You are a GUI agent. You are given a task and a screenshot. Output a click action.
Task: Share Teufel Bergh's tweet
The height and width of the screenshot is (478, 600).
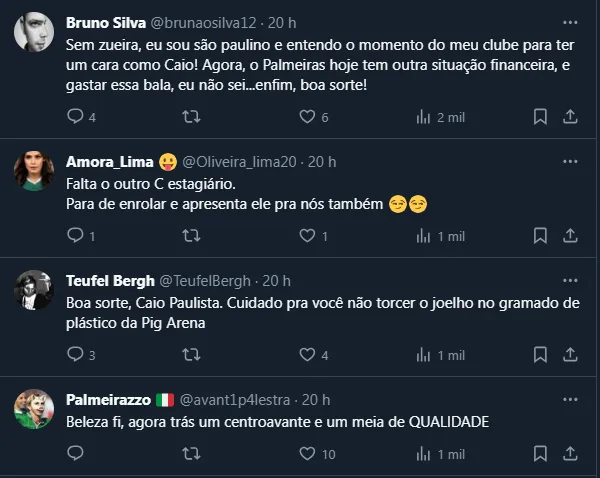[570, 355]
